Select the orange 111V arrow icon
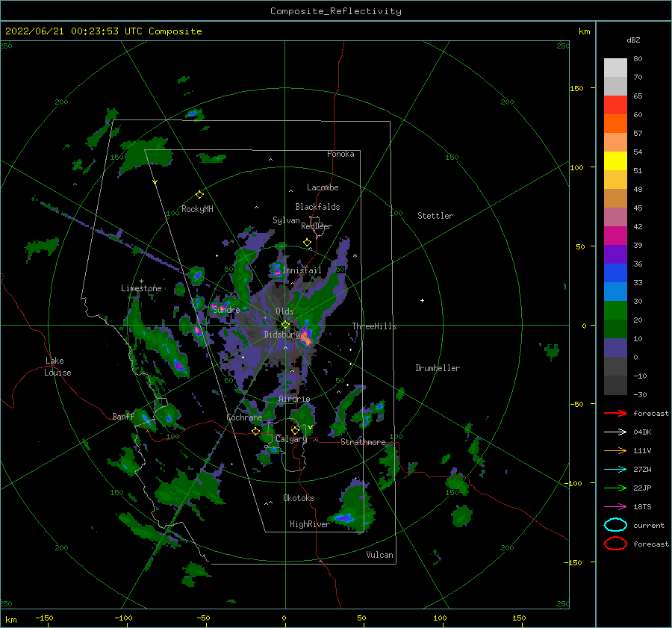 pyautogui.click(x=615, y=450)
